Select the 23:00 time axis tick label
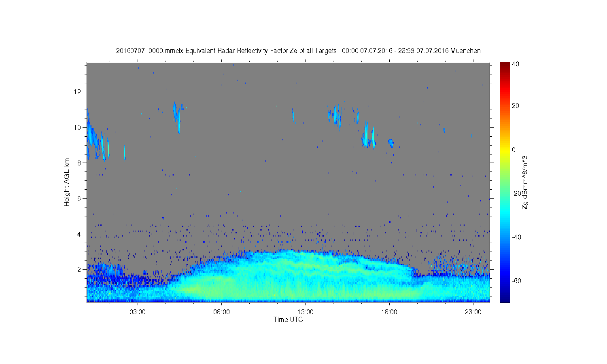Image resolution: width=607 pixels, height=364 pixels. click(x=473, y=312)
